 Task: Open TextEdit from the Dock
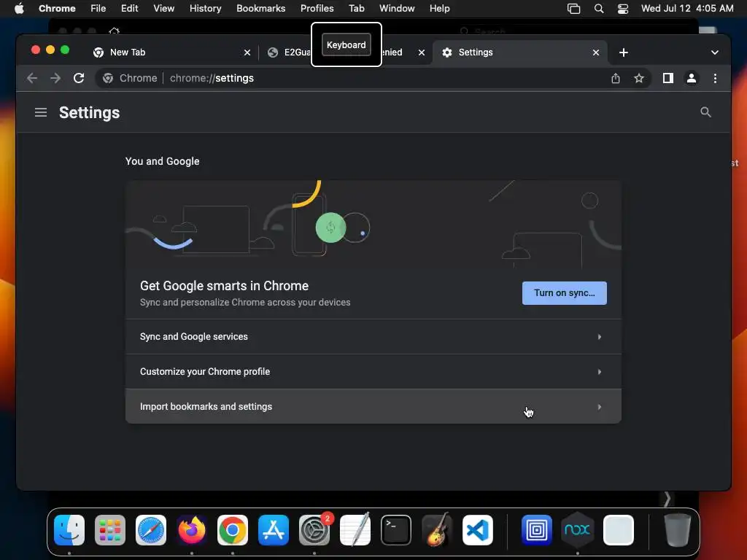(355, 530)
